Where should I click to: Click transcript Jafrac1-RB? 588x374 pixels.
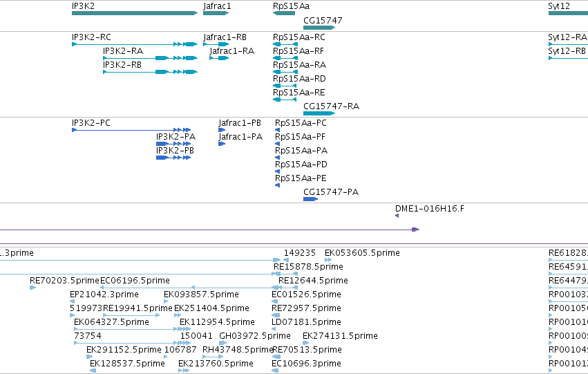click(x=216, y=44)
